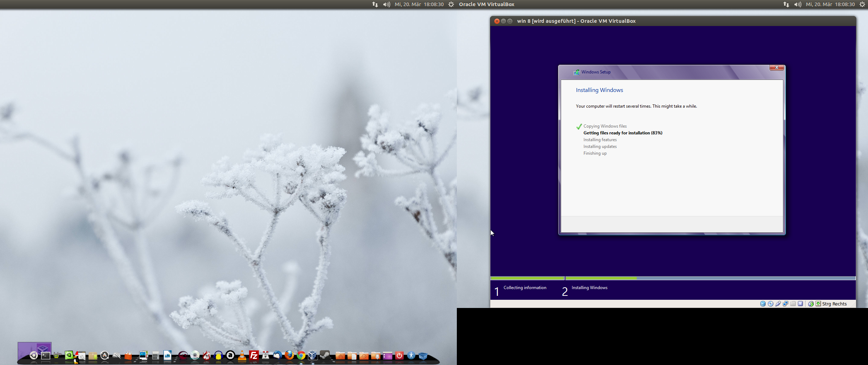
Task: Open the sound volume indicator menu
Action: point(387,4)
